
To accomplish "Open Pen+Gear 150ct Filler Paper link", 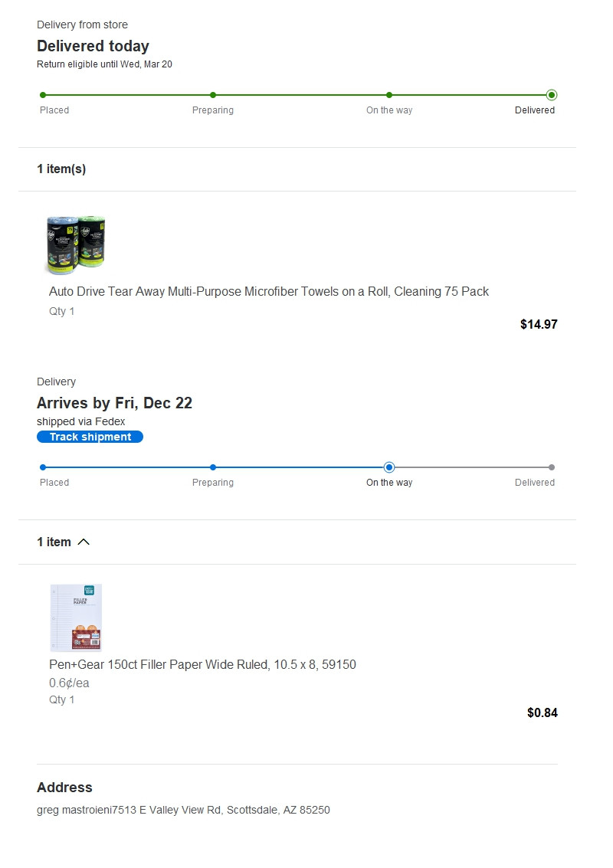I will coord(202,664).
